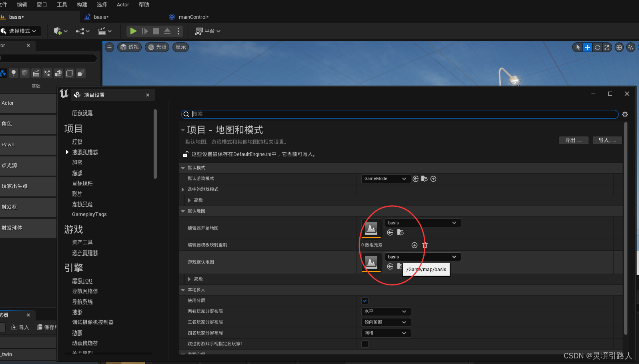Screen dimensions: 639x364
Task: Toggle 跳过将游戏手柄指定到玩家1 checkbox
Action: (365, 344)
